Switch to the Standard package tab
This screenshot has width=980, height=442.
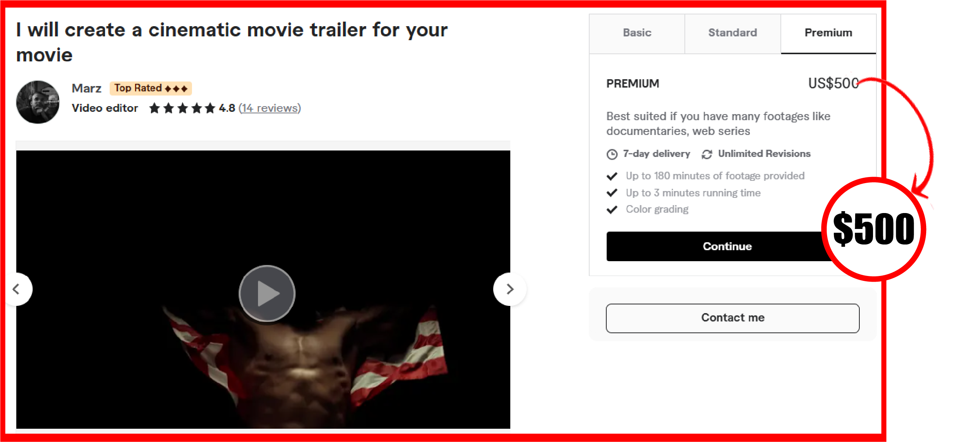pyautogui.click(x=733, y=33)
